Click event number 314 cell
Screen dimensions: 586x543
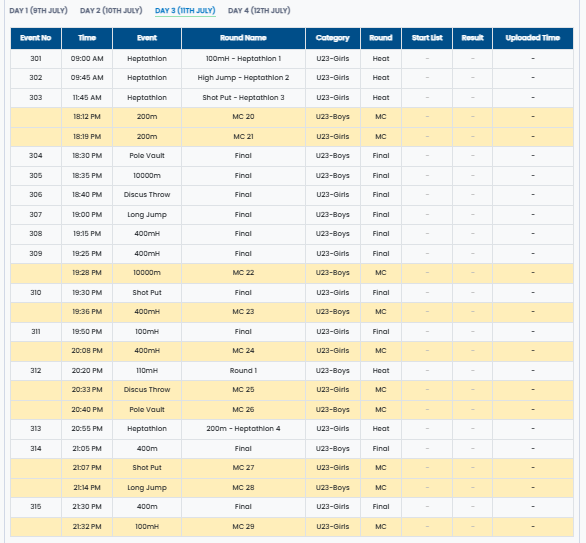pos(36,449)
